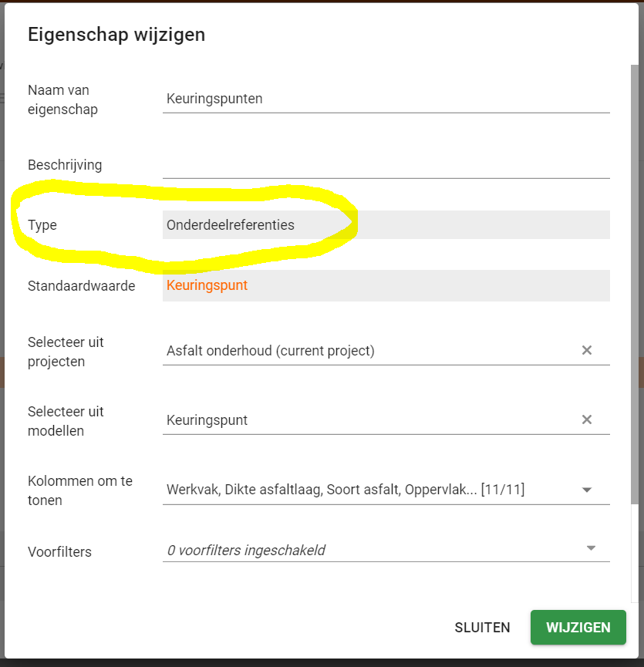Click the Voorfilters label
The image size is (644, 667).
[59, 552]
